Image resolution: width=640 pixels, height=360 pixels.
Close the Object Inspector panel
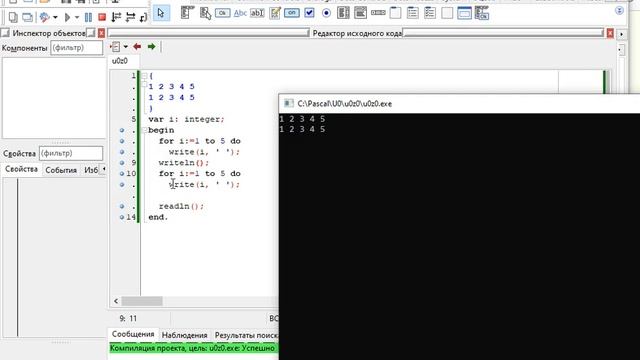[x=101, y=33]
